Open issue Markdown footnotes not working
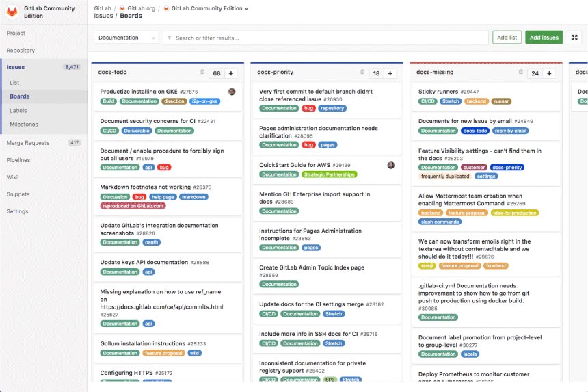 coord(145,187)
